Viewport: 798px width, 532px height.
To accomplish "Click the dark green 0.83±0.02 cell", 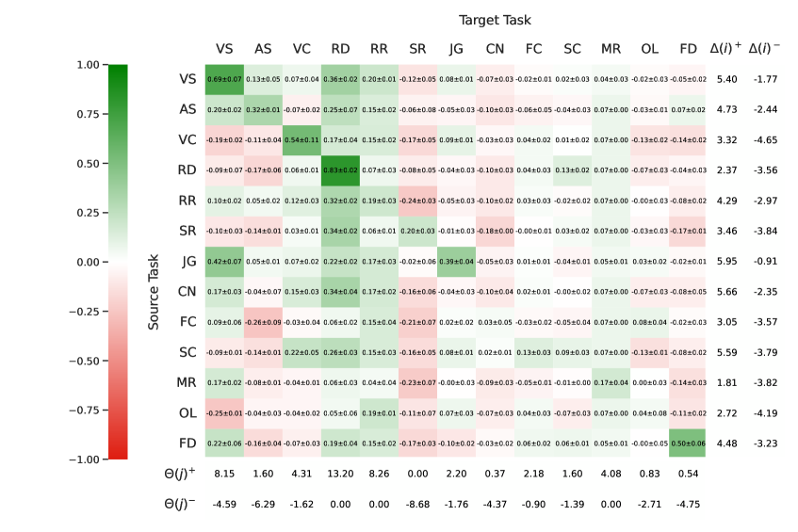I will pyautogui.click(x=340, y=170).
